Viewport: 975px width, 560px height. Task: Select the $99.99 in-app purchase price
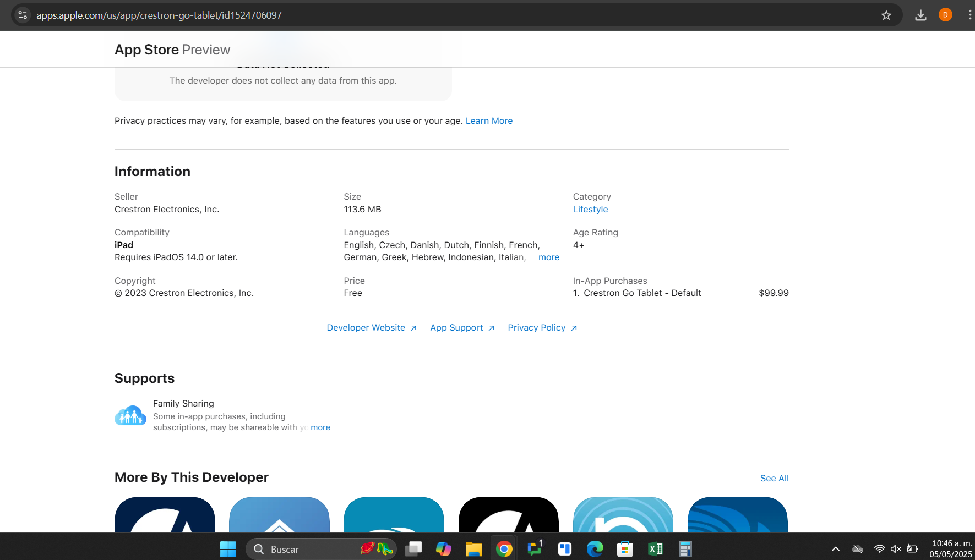(774, 293)
